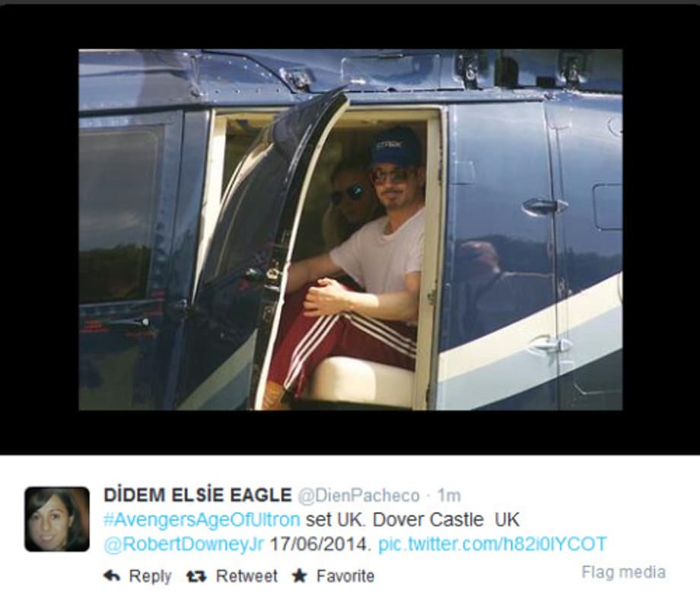Open the DİDEM ELSİE EAGLE display name
The width and height of the screenshot is (700, 609).
click(197, 495)
